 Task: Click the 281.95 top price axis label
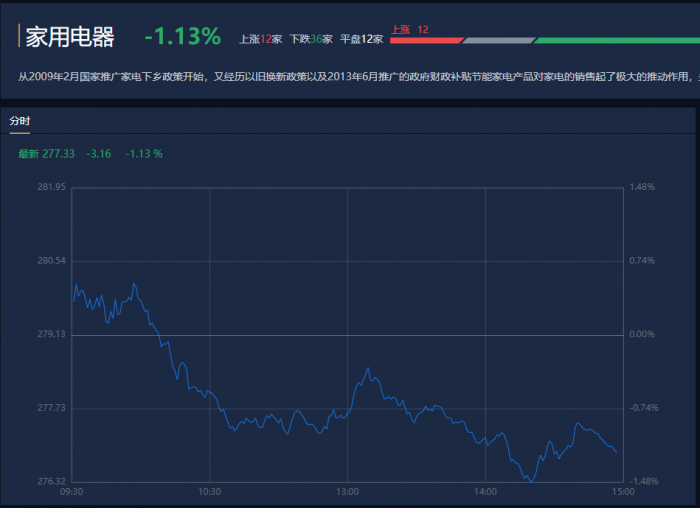(x=51, y=187)
